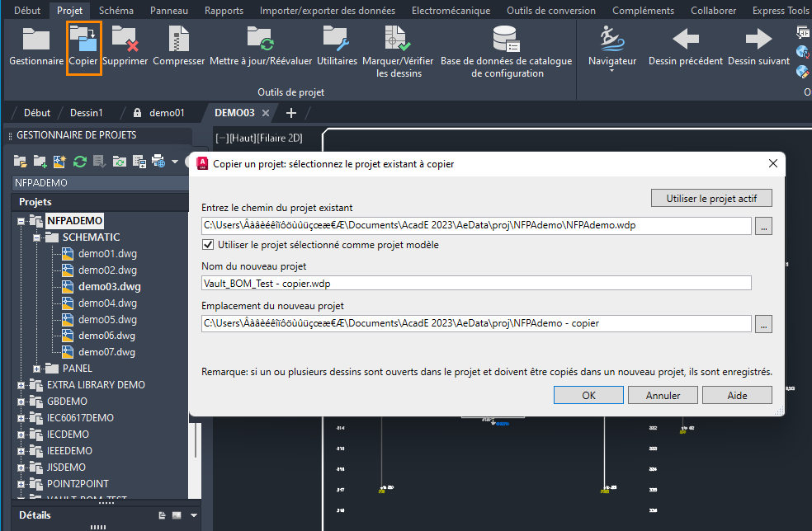The height and width of the screenshot is (531, 812).
Task: Click green refresh arrows icon
Action: 80,162
